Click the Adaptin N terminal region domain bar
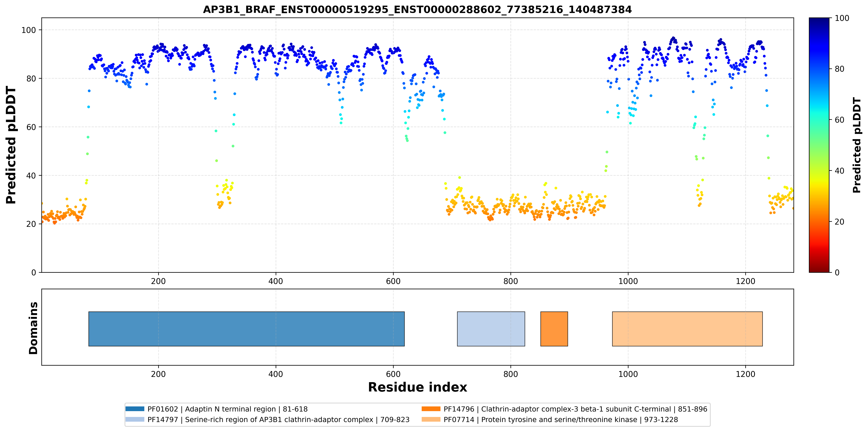The height and width of the screenshot is (432, 868). (246, 329)
